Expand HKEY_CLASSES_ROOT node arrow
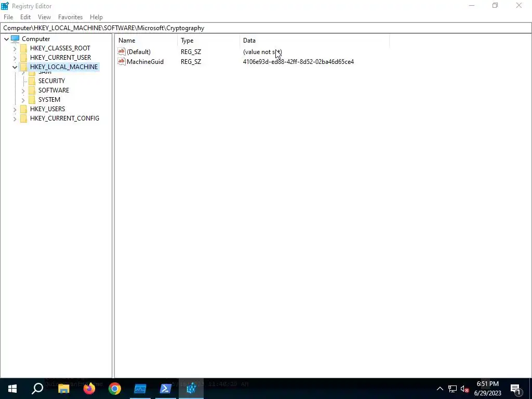This screenshot has width=532, height=399. pyautogui.click(x=15, y=48)
